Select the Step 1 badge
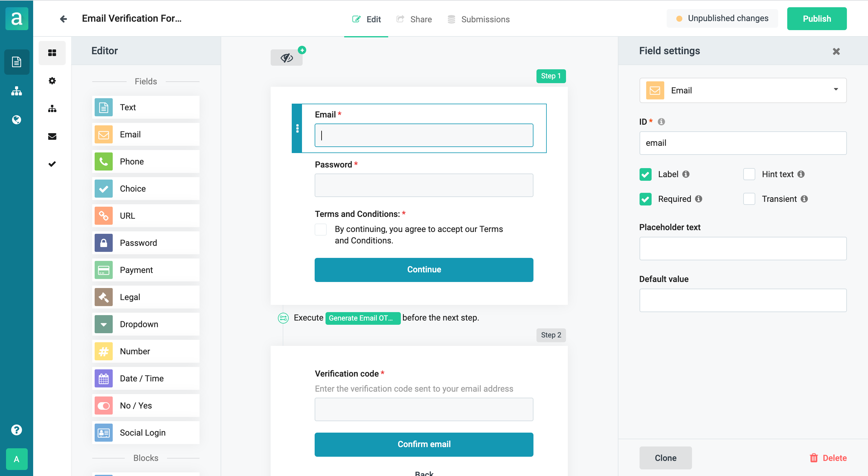Viewport: 868px width, 476px height. [x=551, y=76]
